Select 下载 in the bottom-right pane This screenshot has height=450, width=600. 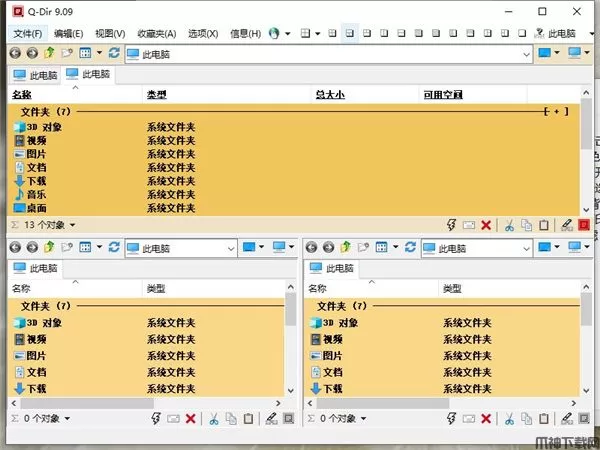pos(327,389)
